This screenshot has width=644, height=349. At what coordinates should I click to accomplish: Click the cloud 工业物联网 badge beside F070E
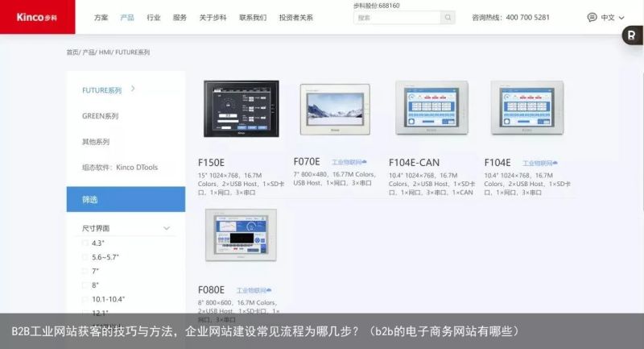(349, 162)
